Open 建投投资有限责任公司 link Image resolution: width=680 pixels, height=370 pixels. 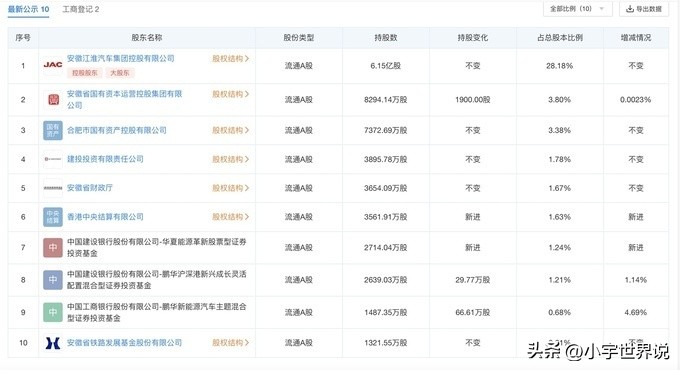pos(105,159)
